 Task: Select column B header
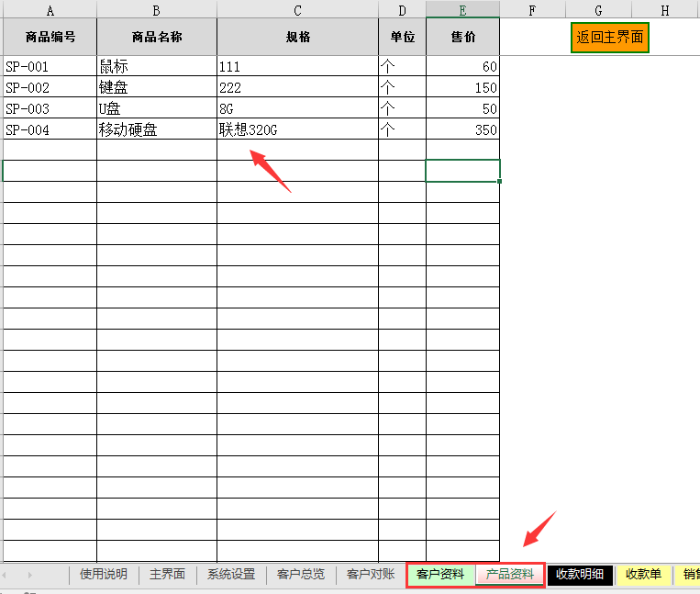coord(157,10)
